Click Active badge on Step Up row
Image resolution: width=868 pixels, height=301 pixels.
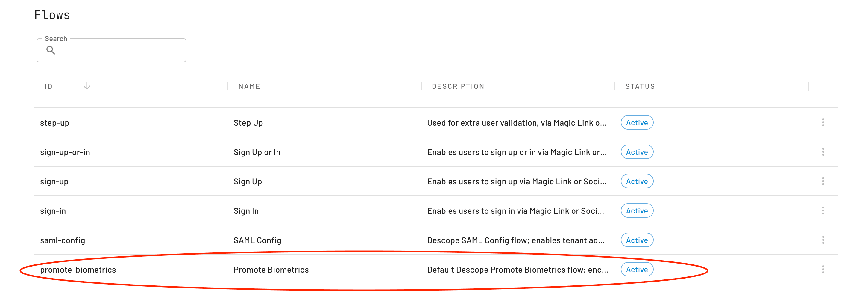(637, 123)
